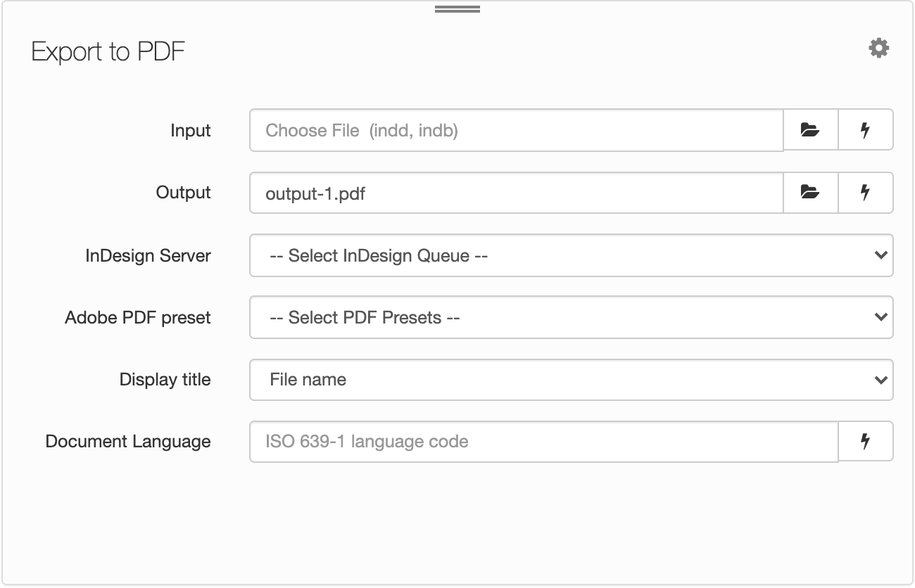This screenshot has width=915, height=588.
Task: Click the InDesign Server label
Action: 149,255
